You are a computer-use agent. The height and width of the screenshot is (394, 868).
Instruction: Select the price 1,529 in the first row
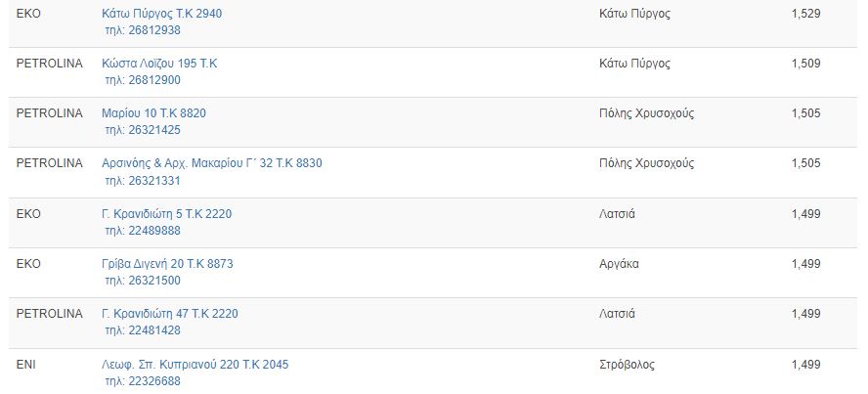point(806,14)
